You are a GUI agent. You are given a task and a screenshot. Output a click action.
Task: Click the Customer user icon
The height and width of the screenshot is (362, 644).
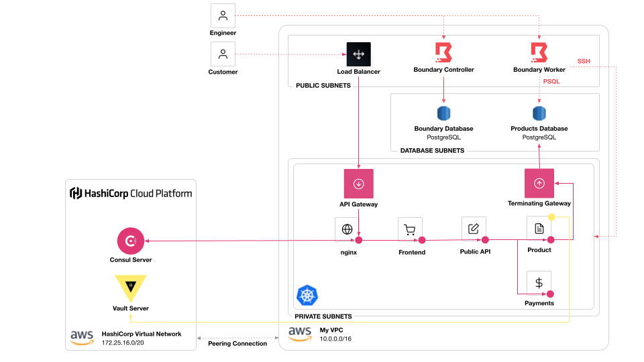click(223, 54)
